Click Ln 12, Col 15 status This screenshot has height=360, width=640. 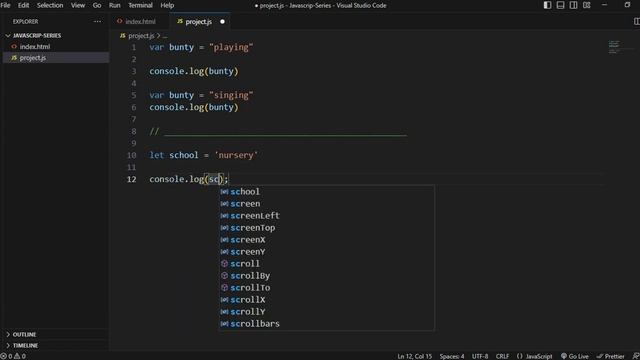414,356
